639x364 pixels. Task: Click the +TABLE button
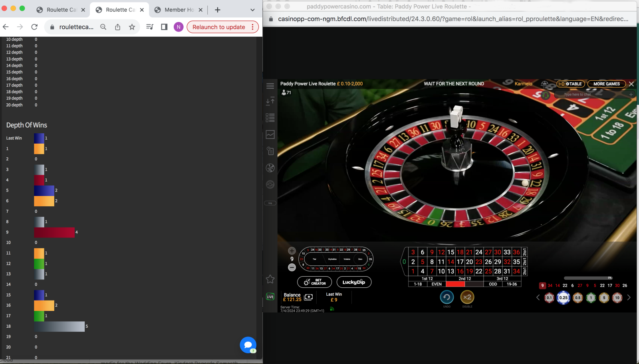[x=571, y=84]
